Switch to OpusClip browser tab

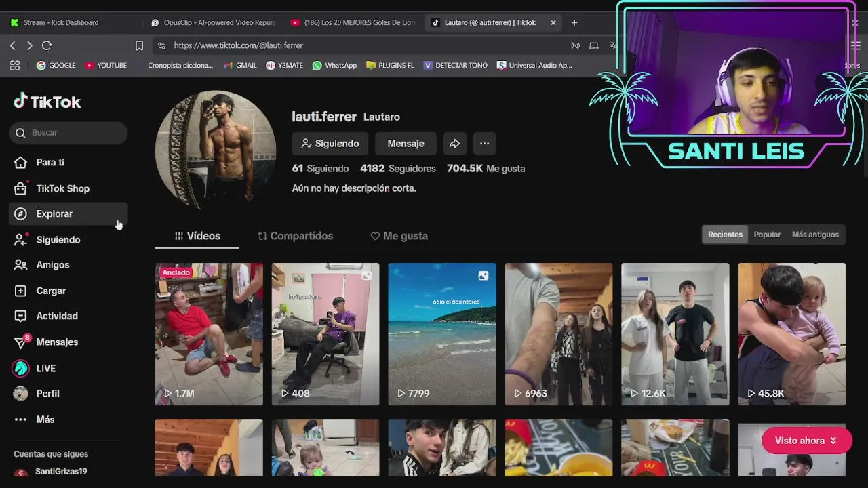(x=213, y=22)
